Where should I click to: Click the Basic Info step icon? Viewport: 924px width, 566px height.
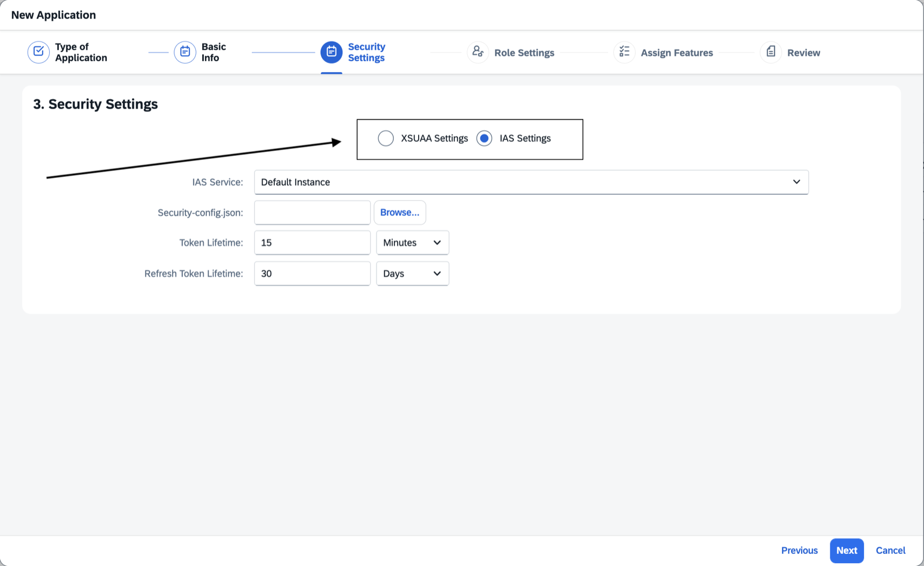coord(185,52)
